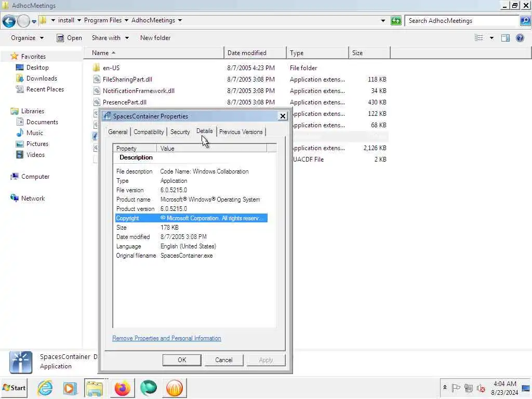The height and width of the screenshot is (399, 532).
Task: Select Libraries in the navigation pane
Action: click(33, 111)
